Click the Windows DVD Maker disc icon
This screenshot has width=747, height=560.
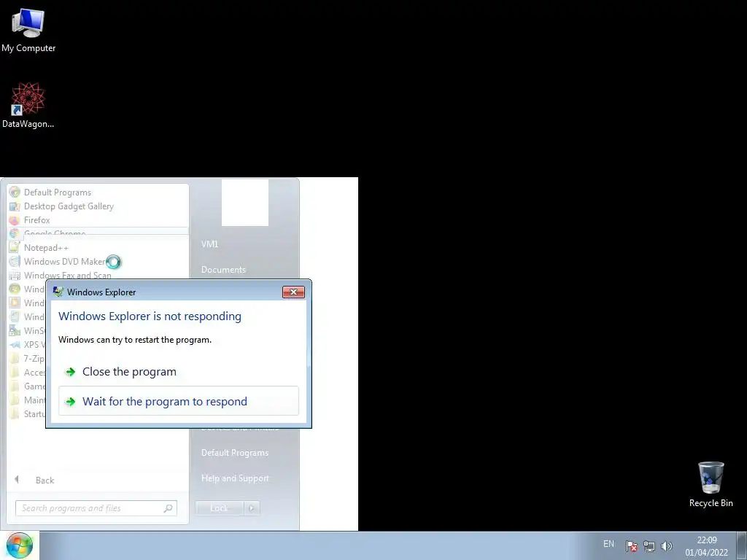pyautogui.click(x=15, y=262)
